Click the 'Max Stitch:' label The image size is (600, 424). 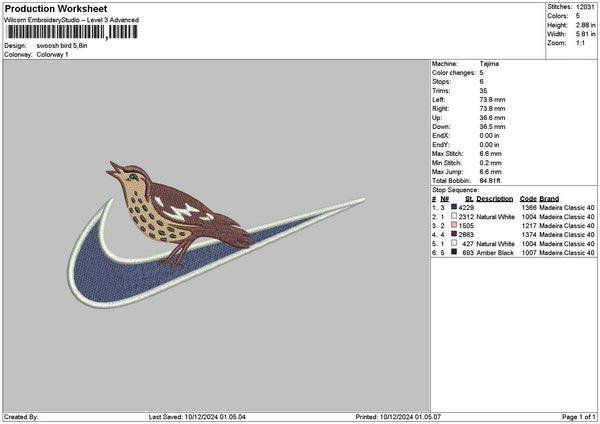[x=447, y=154]
